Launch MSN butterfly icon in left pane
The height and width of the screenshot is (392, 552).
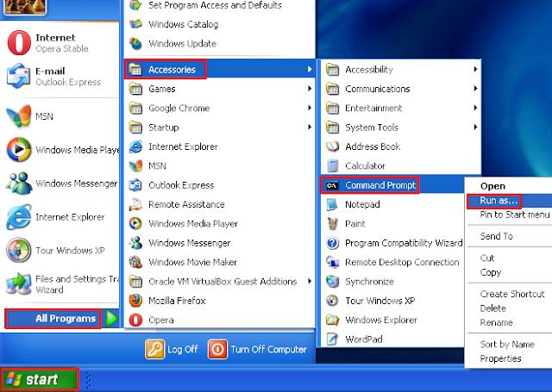[x=19, y=116]
